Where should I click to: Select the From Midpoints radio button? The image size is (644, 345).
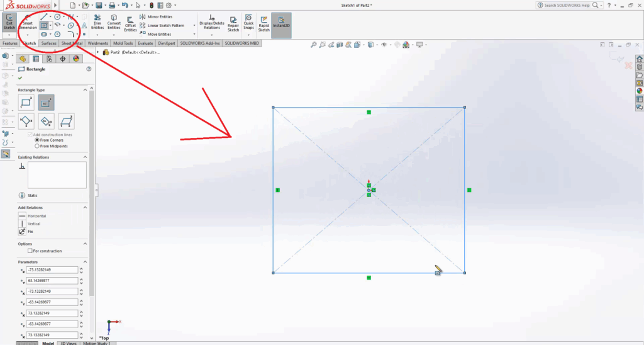coord(37,146)
